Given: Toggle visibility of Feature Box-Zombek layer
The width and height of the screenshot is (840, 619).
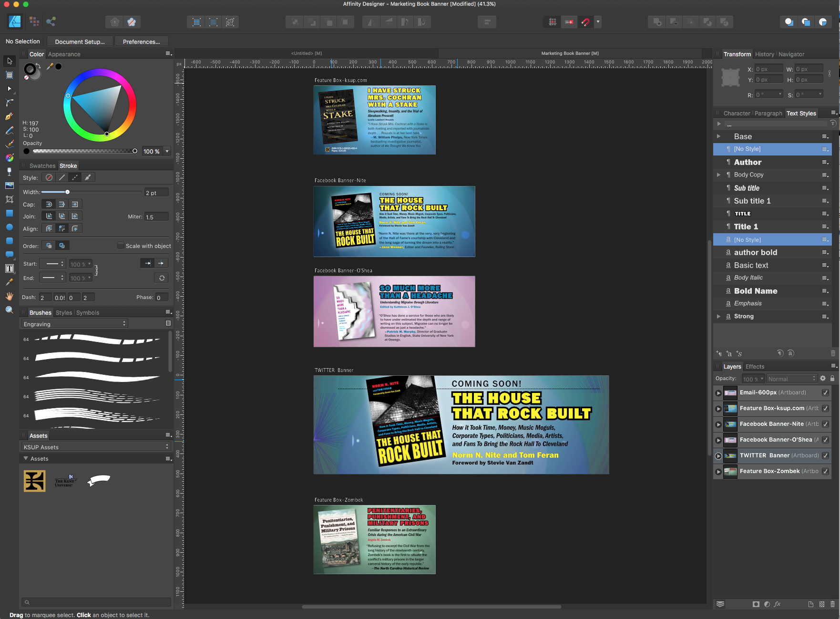Looking at the screenshot, I should tap(825, 471).
